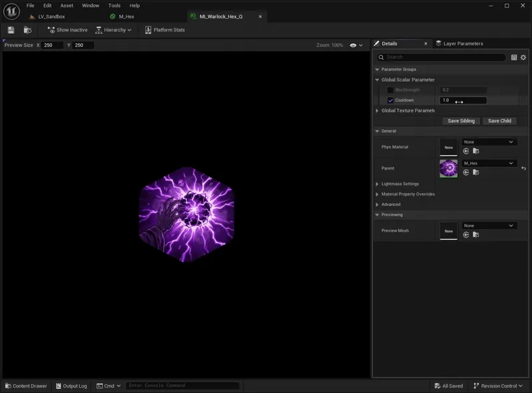Reset Parent to default arrow
The width and height of the screenshot is (532, 393).
click(x=523, y=168)
